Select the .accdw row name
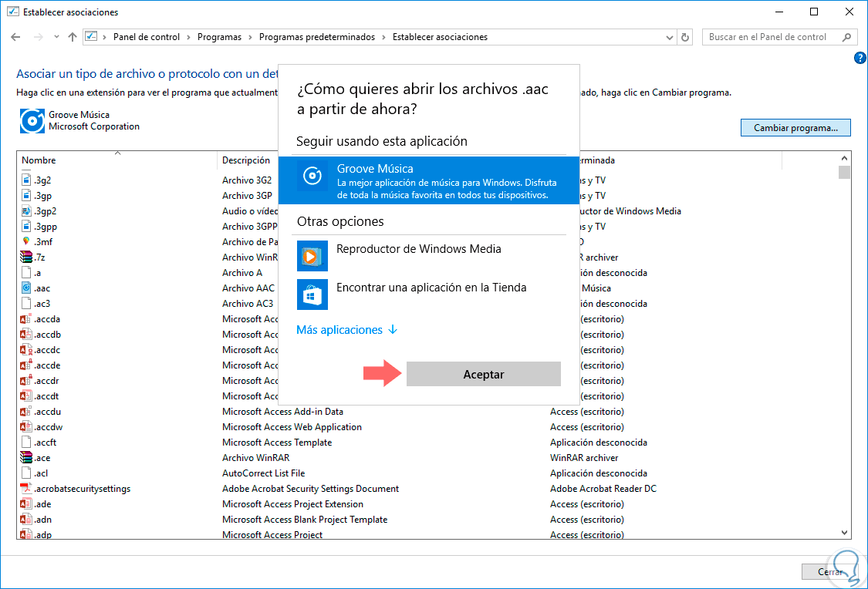The height and width of the screenshot is (589, 868). [x=48, y=428]
